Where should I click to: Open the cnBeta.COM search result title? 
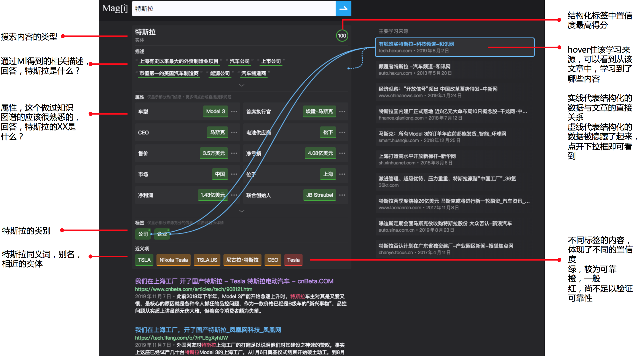234,281
